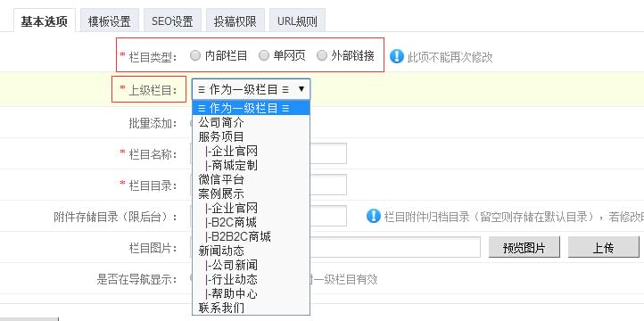Collapse the 上级栏目 dropdown arrow
The height and width of the screenshot is (321, 644).
[301, 89]
